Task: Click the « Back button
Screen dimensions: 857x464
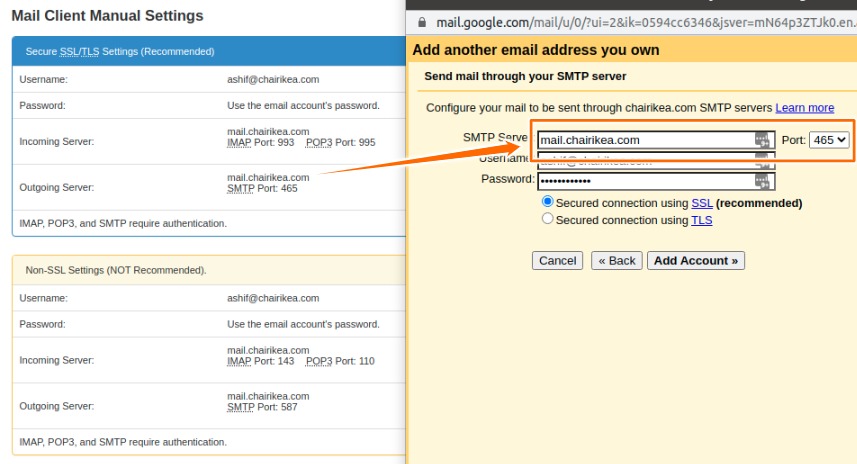Action: (617, 261)
